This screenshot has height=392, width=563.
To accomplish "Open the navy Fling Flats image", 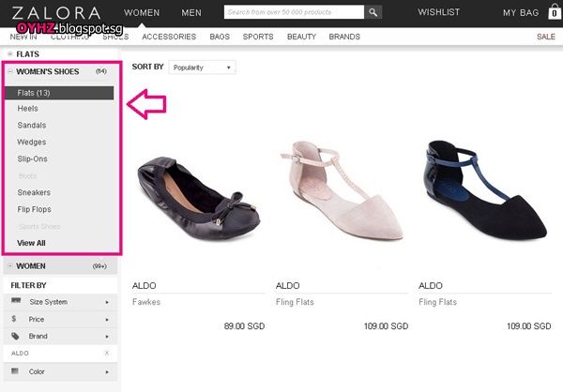I will click(x=485, y=189).
